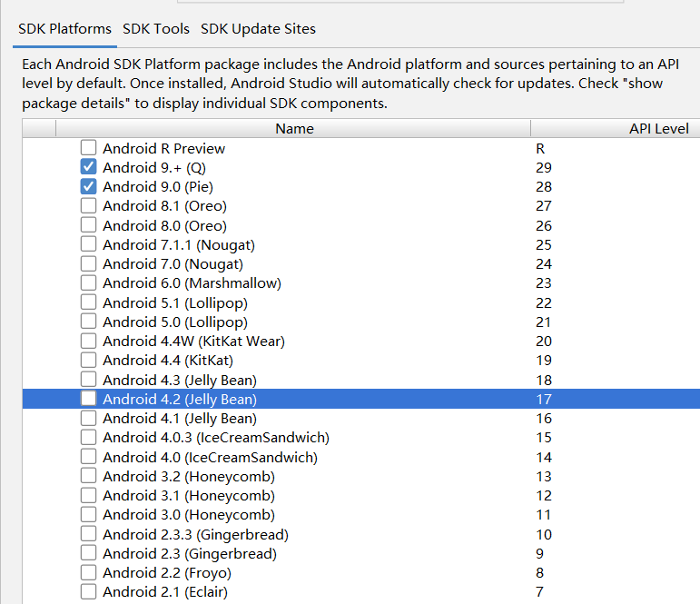Screen dimensions: 700x604
Task: Select 'Android 4.3 (Jelly Bean)' label
Action: [180, 381]
